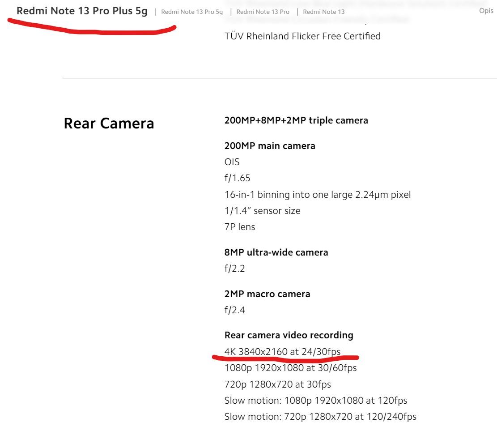Open the Redmi Note 13 Pro tab

pos(263,12)
